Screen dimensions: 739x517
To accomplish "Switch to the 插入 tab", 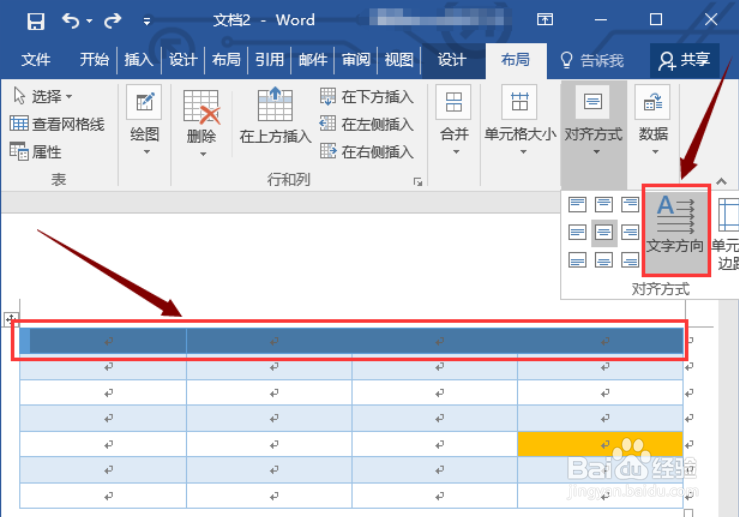I will point(139,60).
